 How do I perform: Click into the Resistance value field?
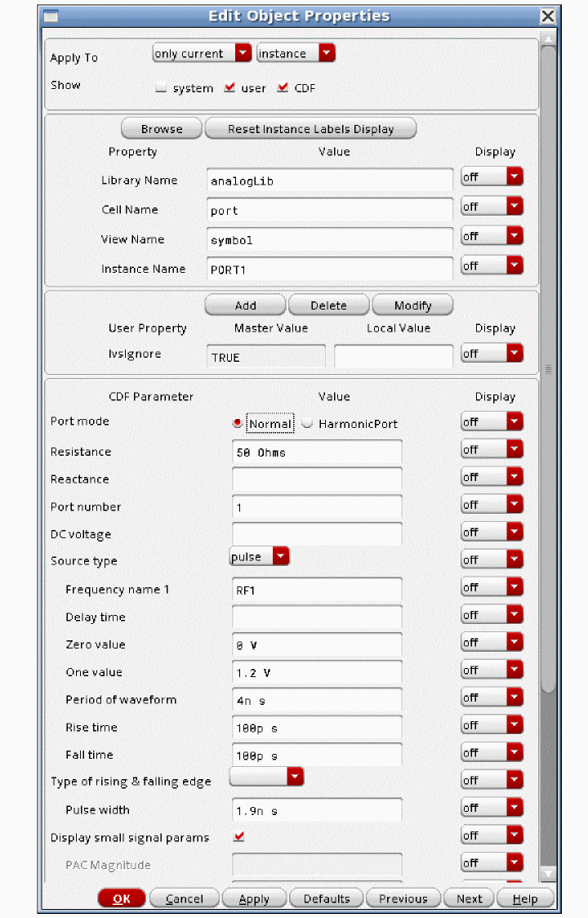click(317, 452)
